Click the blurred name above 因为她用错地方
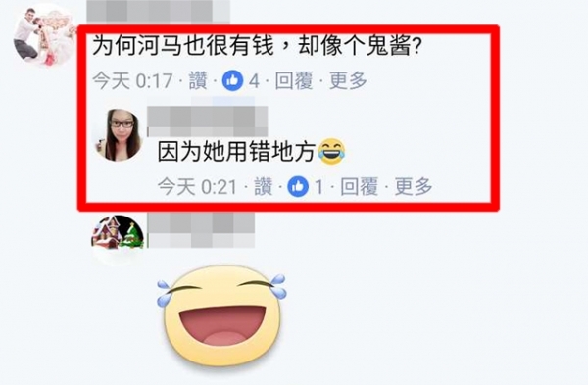This screenshot has width=588, height=385. tap(208, 120)
